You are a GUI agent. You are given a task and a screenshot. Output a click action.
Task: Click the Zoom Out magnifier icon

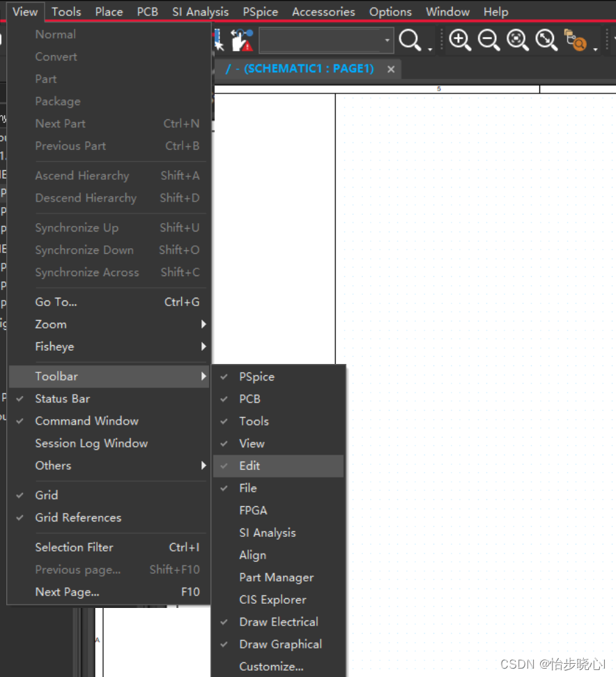tap(488, 40)
